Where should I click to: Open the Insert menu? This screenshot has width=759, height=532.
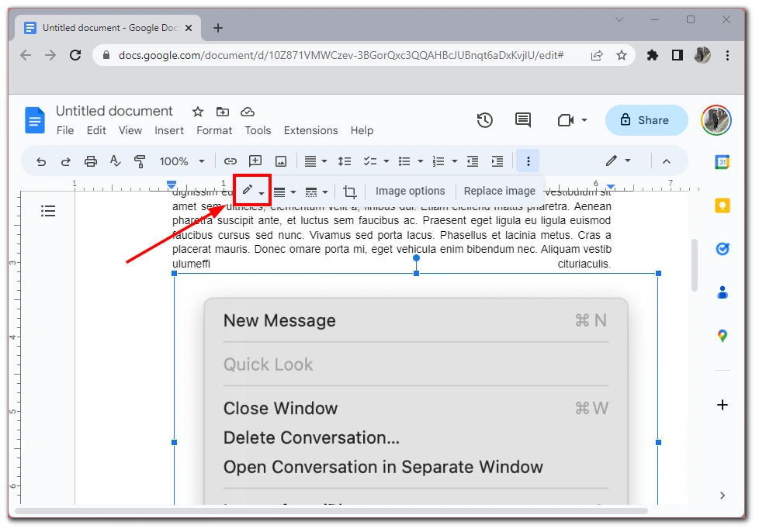(x=169, y=130)
